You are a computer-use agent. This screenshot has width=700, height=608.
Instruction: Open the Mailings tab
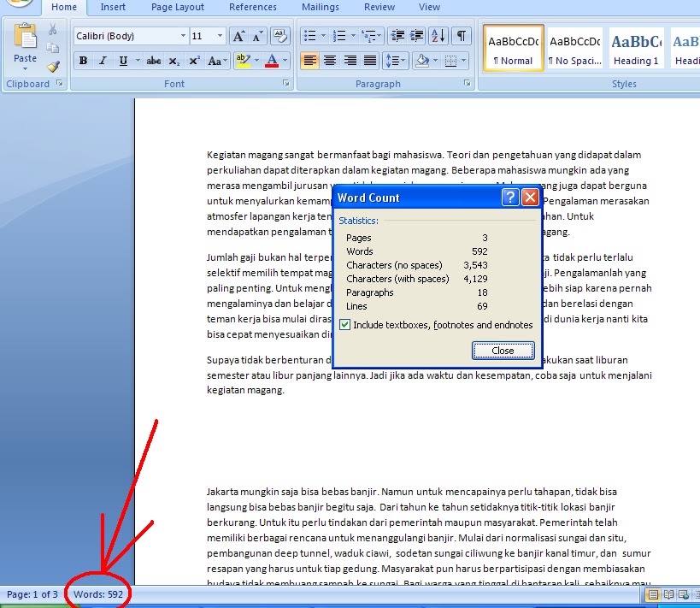(x=320, y=7)
